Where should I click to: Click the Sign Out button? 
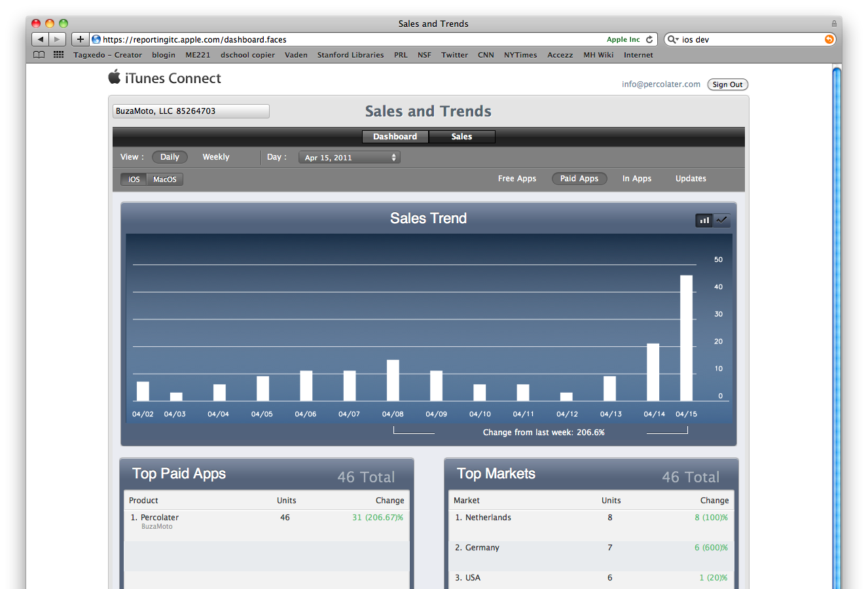tap(727, 84)
